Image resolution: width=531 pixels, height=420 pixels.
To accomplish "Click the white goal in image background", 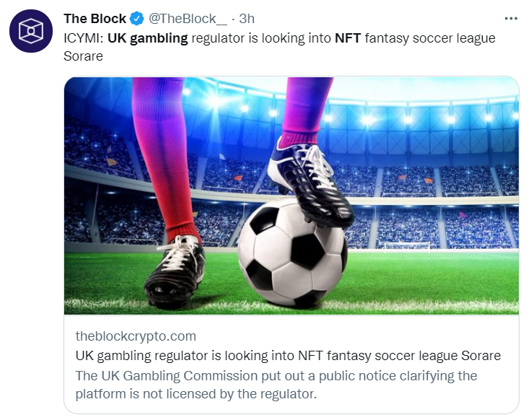I will [408, 246].
